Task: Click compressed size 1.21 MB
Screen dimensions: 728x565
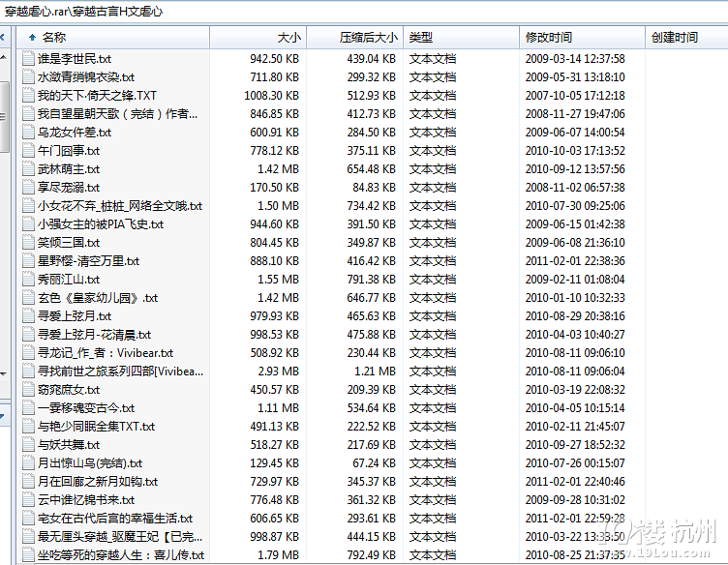Action: [376, 372]
